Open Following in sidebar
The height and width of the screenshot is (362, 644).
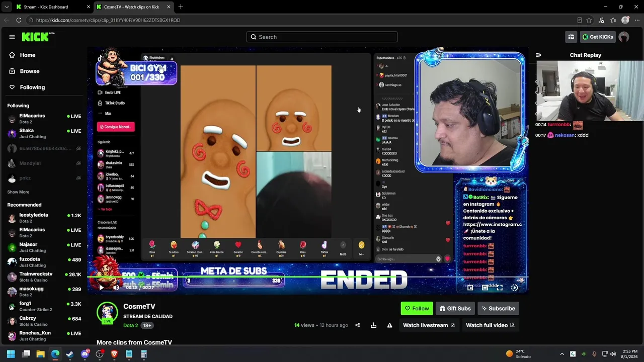(x=32, y=87)
